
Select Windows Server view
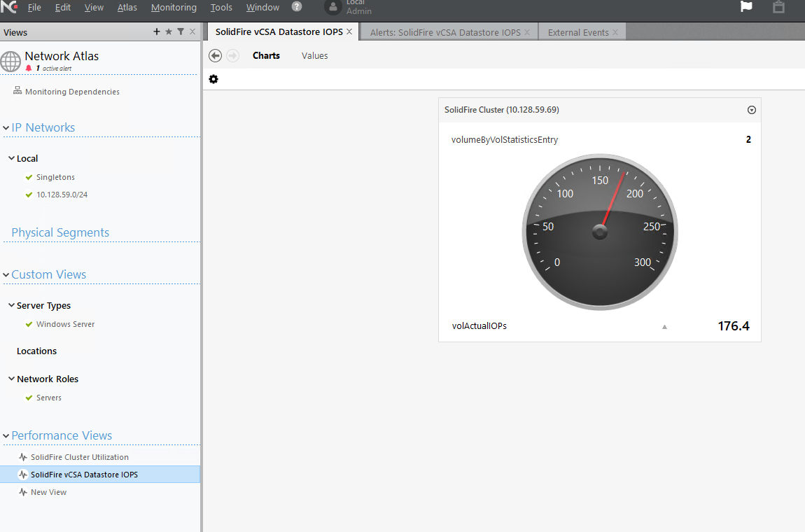click(65, 324)
